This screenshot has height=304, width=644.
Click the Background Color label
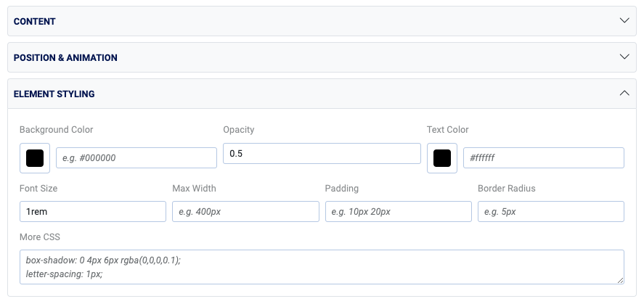coord(57,130)
